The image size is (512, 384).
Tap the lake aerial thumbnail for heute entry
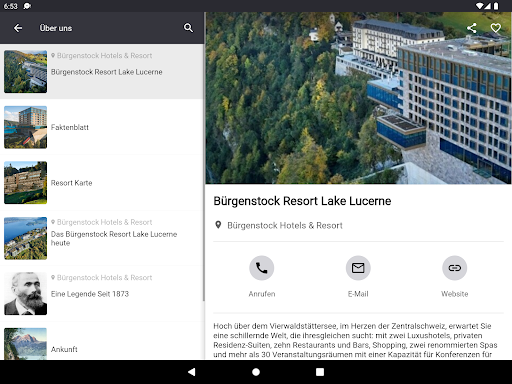pos(25,238)
